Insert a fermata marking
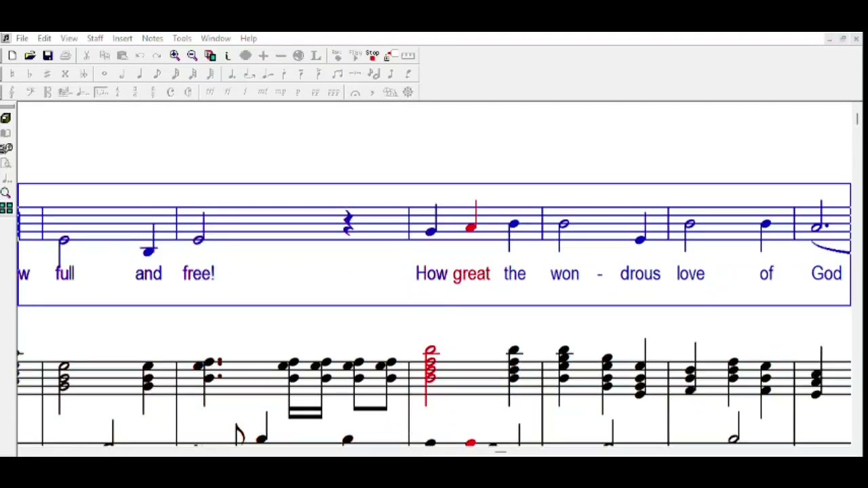 (x=355, y=92)
